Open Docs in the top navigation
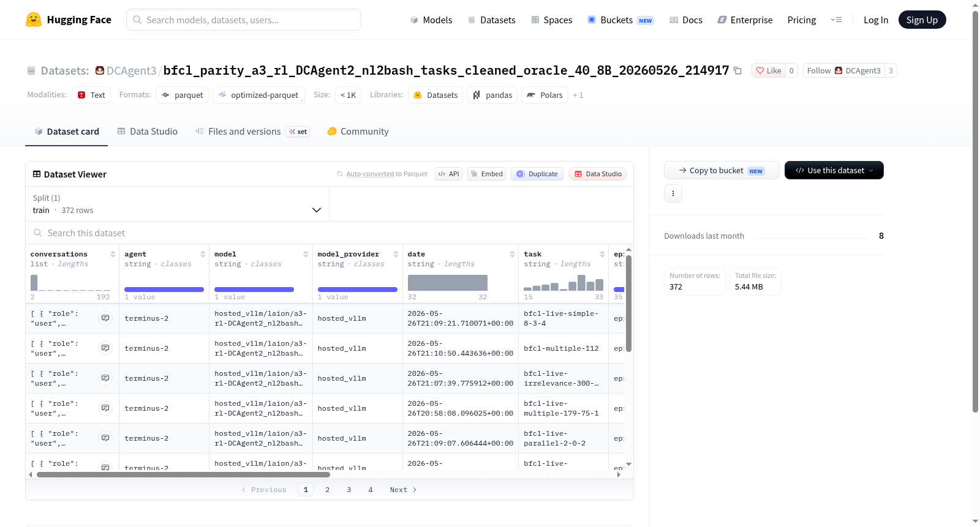This screenshot has width=980, height=527. (686, 20)
